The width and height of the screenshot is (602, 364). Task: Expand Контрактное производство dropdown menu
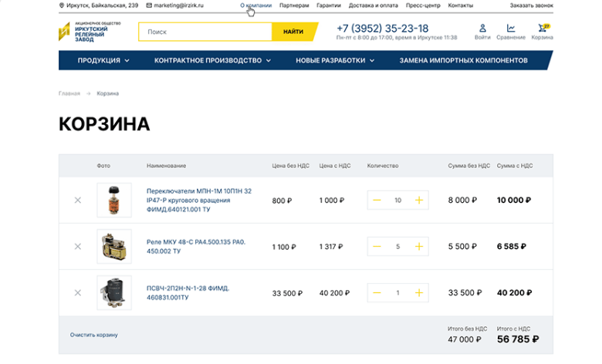pyautogui.click(x=212, y=60)
